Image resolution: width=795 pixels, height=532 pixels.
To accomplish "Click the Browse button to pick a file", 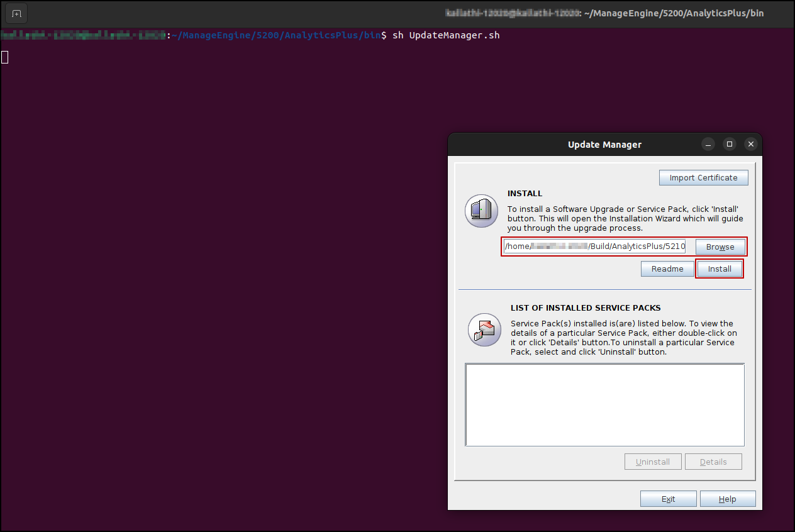I will point(720,247).
